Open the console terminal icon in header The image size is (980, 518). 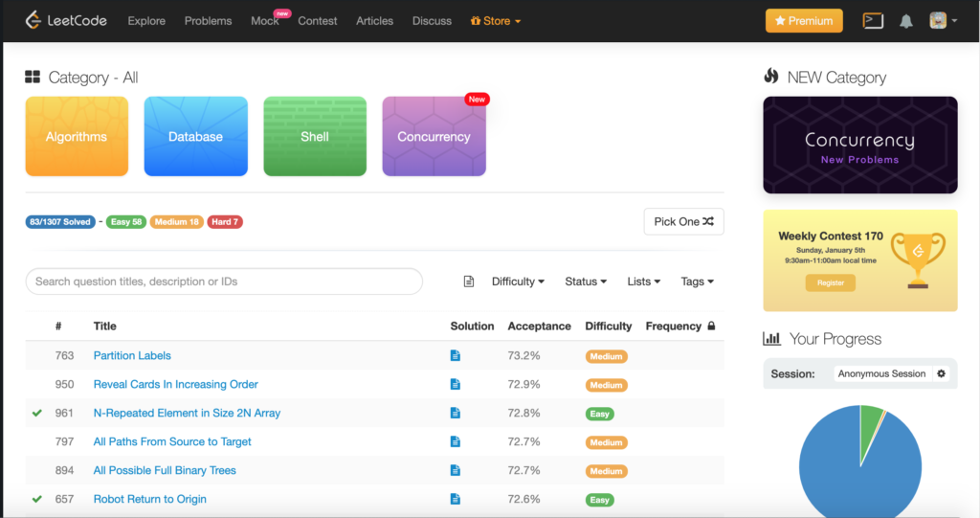point(873,21)
